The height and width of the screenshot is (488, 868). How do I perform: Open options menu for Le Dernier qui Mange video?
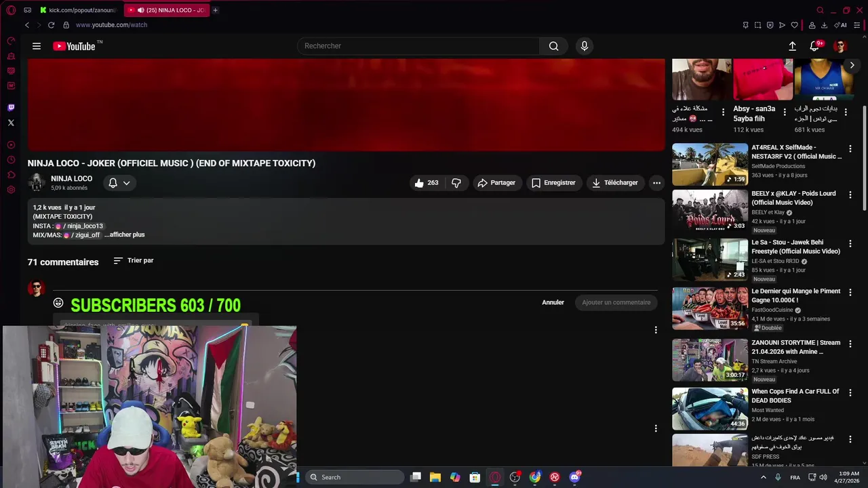pos(850,292)
